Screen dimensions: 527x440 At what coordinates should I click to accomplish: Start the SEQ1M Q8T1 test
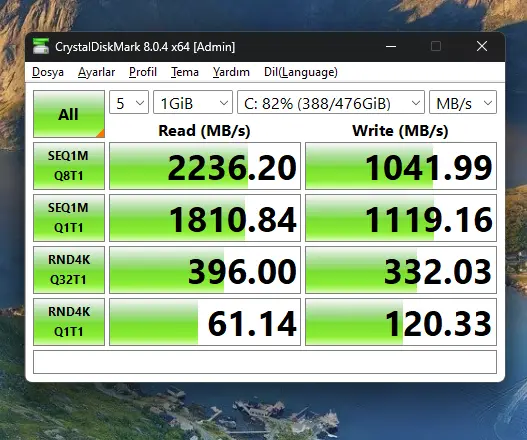(x=69, y=166)
